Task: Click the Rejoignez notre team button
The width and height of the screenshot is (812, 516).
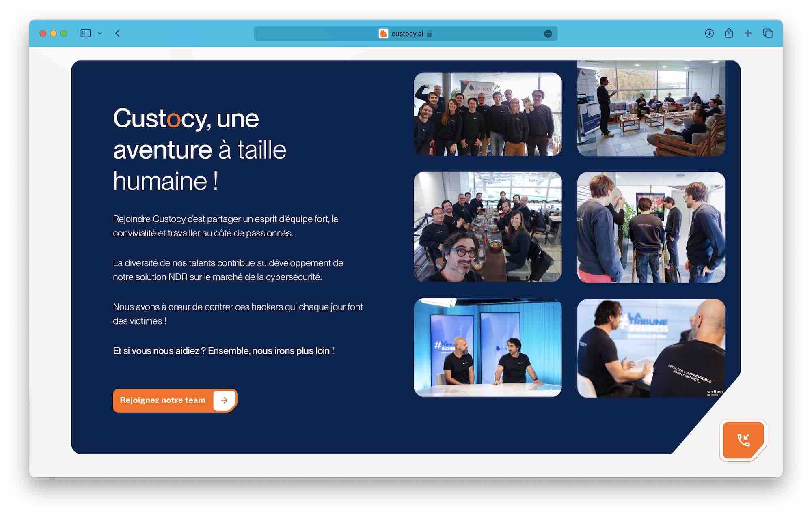Action: pos(163,400)
